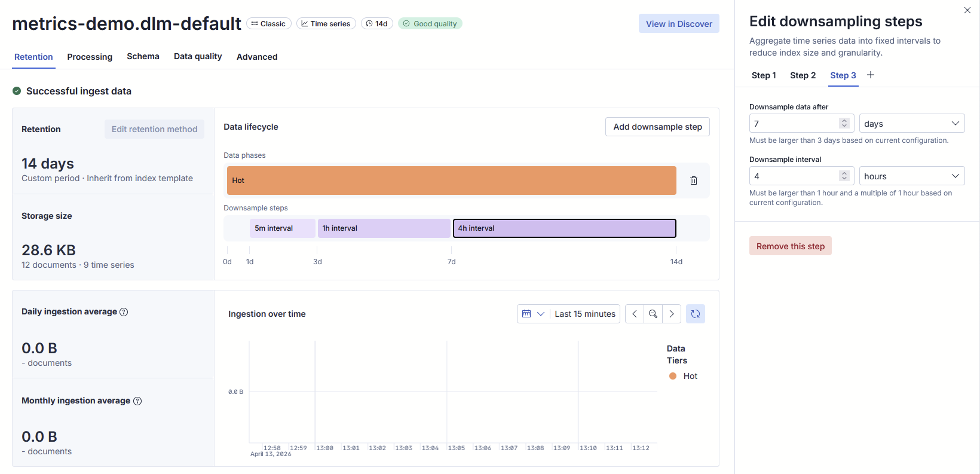
Task: Click the green Successful ingest data checkmark
Action: [x=17, y=91]
